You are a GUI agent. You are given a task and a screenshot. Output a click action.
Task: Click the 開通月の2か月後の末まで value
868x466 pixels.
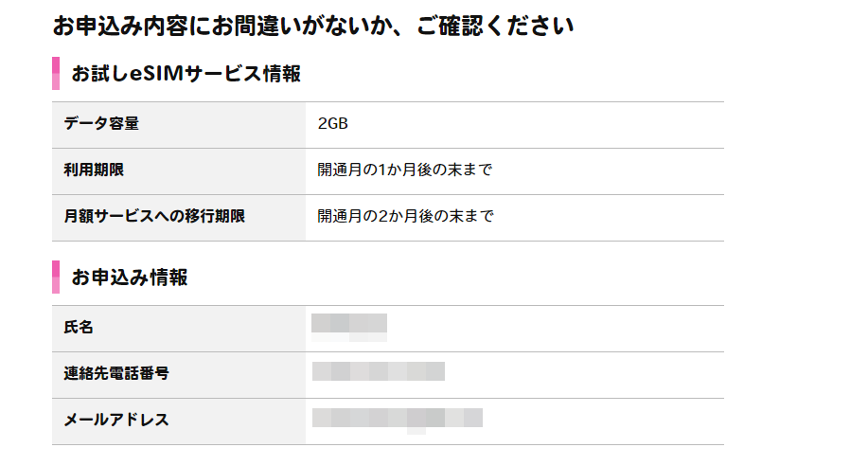pyautogui.click(x=405, y=216)
